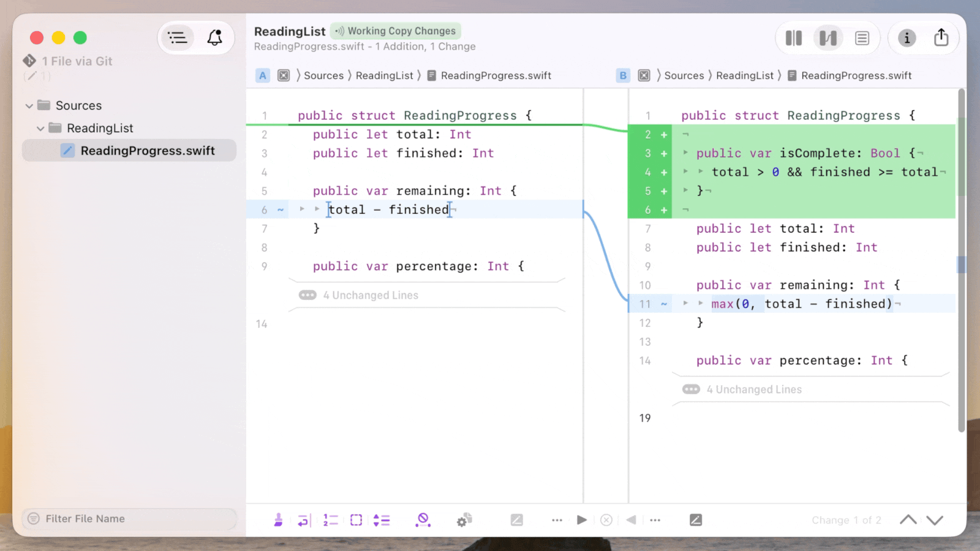Open the info inspector

click(x=907, y=38)
